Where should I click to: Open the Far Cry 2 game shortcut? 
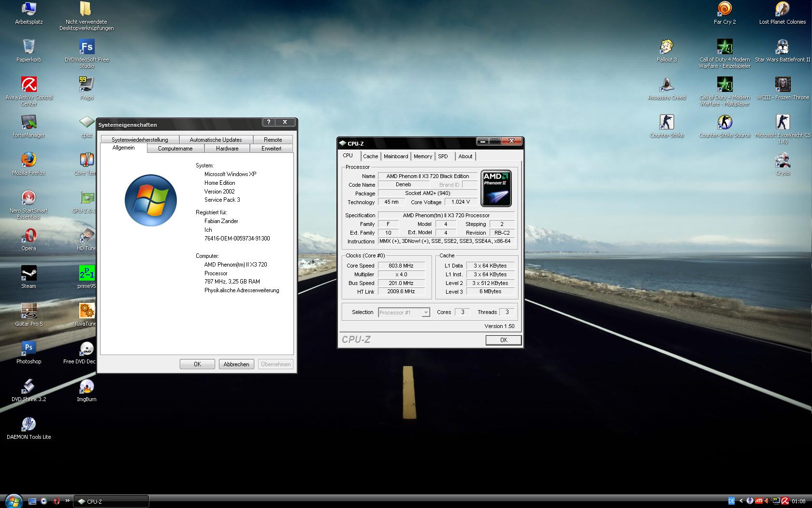725,13
